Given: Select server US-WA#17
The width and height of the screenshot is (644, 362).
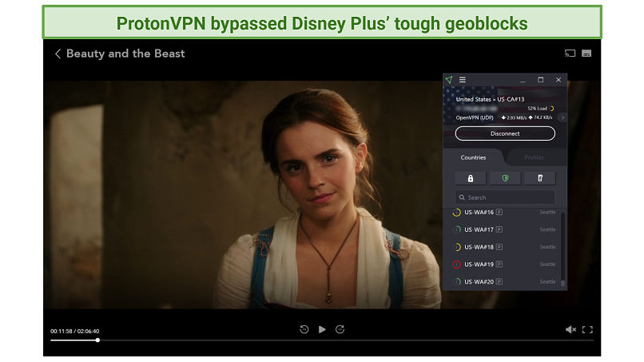Looking at the screenshot, I should click(505, 229).
